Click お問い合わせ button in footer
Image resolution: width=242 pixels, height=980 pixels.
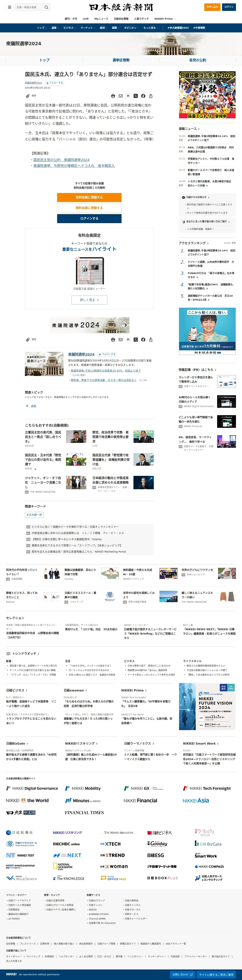(183, 975)
